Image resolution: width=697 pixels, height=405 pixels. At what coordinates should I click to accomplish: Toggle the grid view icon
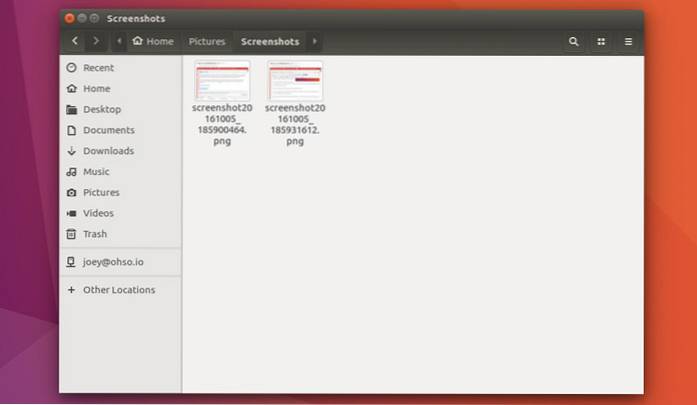[x=601, y=41]
